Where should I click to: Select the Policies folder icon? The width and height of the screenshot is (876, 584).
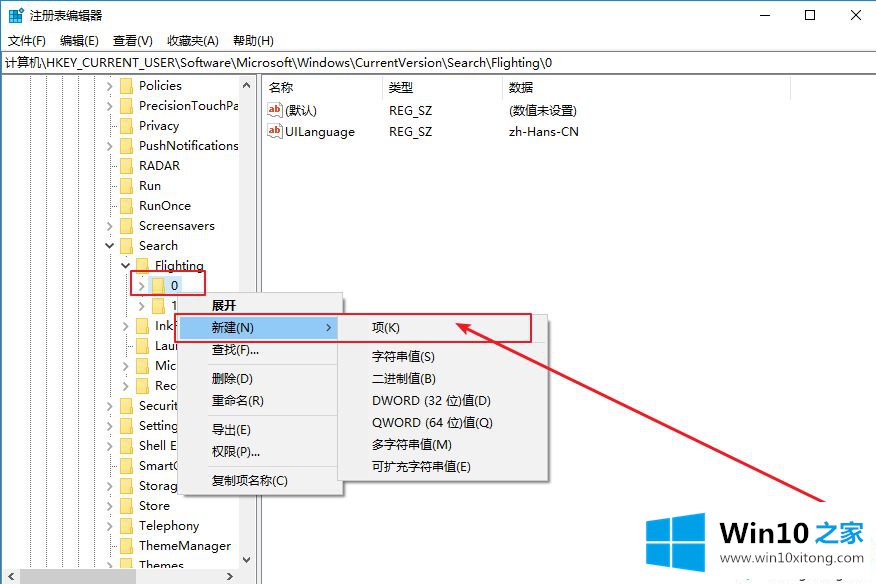[x=126, y=86]
